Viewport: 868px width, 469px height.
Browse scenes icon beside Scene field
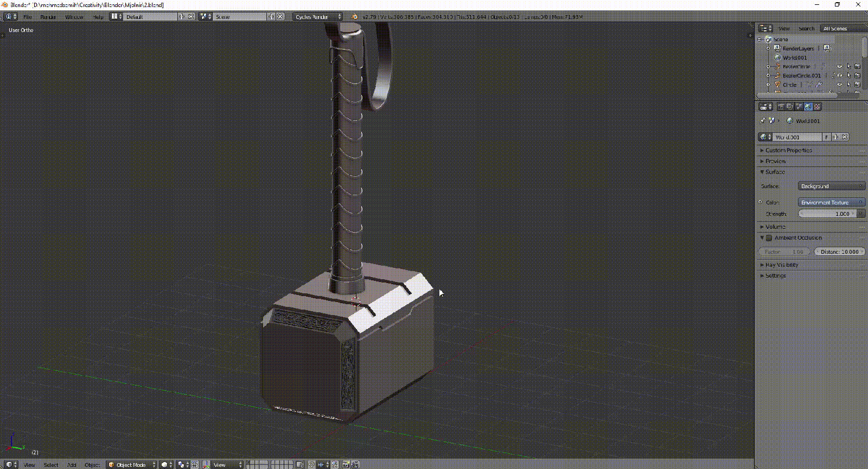(x=206, y=17)
